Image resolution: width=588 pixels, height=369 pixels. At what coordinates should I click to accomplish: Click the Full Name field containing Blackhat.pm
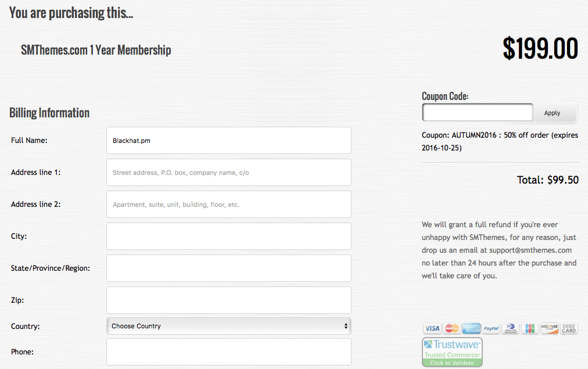(229, 140)
